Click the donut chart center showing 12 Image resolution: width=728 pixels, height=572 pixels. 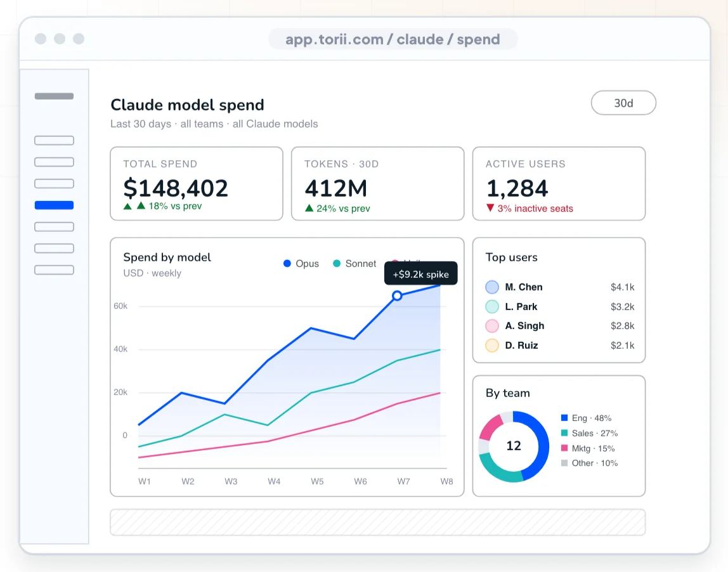(x=514, y=446)
